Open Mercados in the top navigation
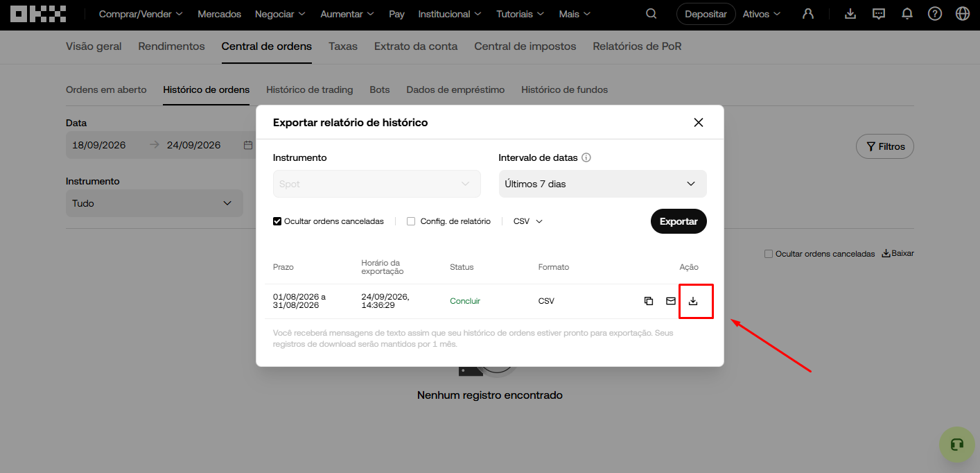 (219, 14)
